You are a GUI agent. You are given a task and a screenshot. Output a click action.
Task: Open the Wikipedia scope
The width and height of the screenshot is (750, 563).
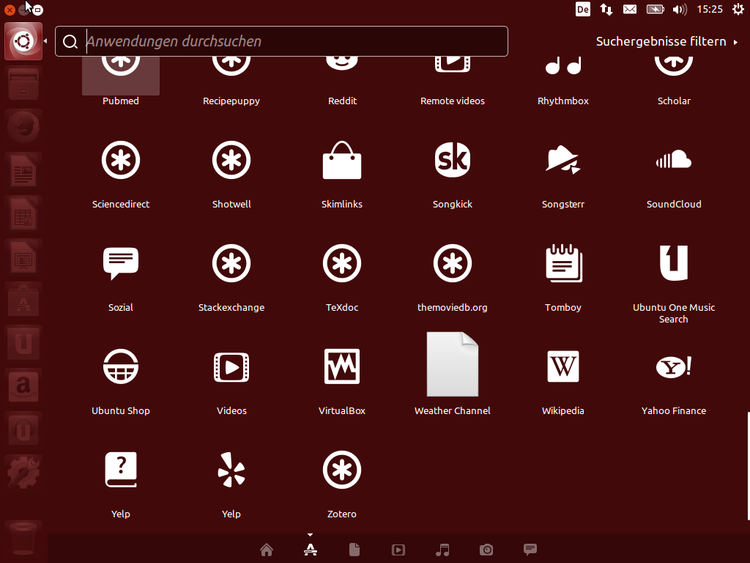pos(563,368)
